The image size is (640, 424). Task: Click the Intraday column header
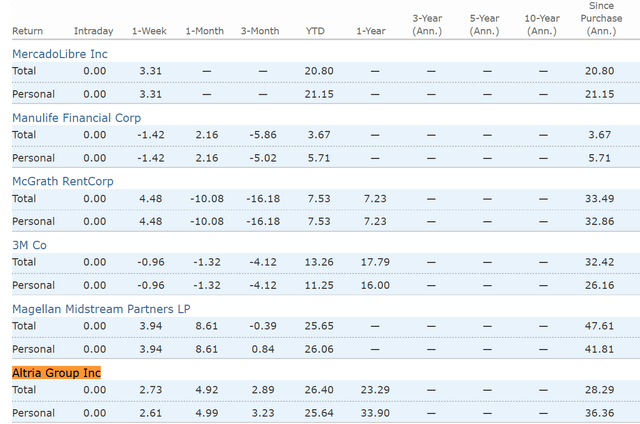click(x=93, y=31)
